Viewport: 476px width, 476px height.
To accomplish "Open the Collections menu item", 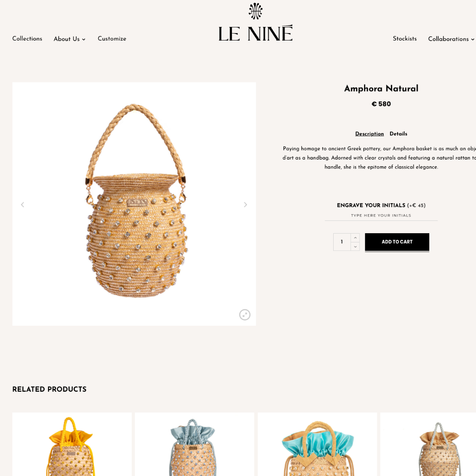I will pyautogui.click(x=27, y=38).
